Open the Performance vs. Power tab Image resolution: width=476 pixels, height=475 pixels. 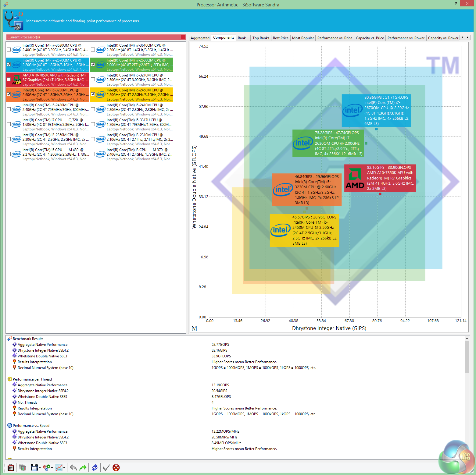(x=406, y=38)
